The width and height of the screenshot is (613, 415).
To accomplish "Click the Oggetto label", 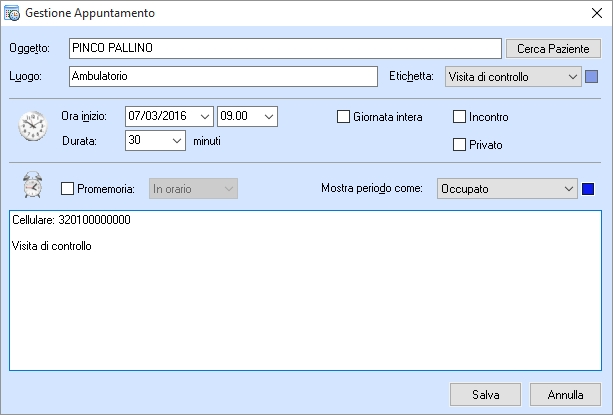I will coord(30,48).
